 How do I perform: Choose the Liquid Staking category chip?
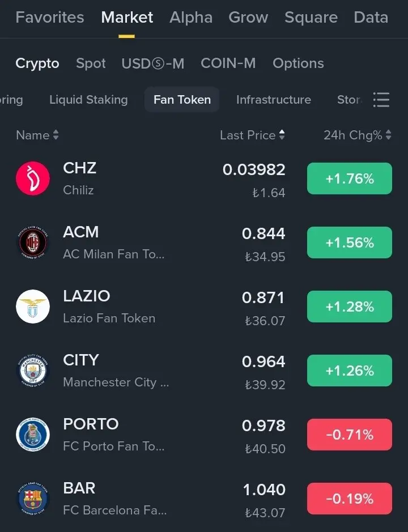tap(88, 100)
